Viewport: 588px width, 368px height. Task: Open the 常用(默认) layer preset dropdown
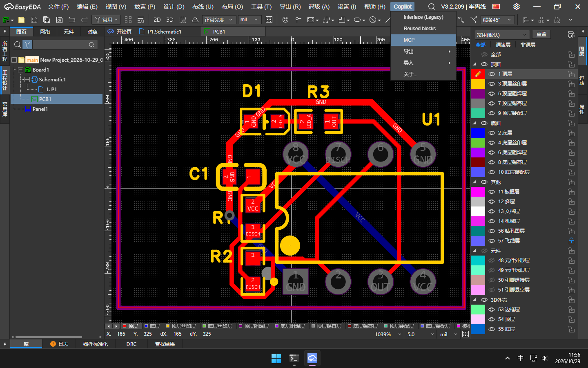click(502, 35)
